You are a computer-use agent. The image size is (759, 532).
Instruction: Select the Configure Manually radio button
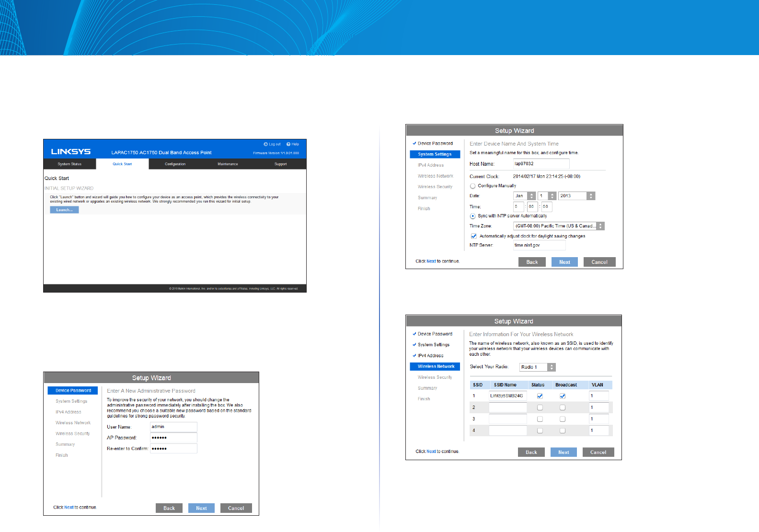click(473, 186)
